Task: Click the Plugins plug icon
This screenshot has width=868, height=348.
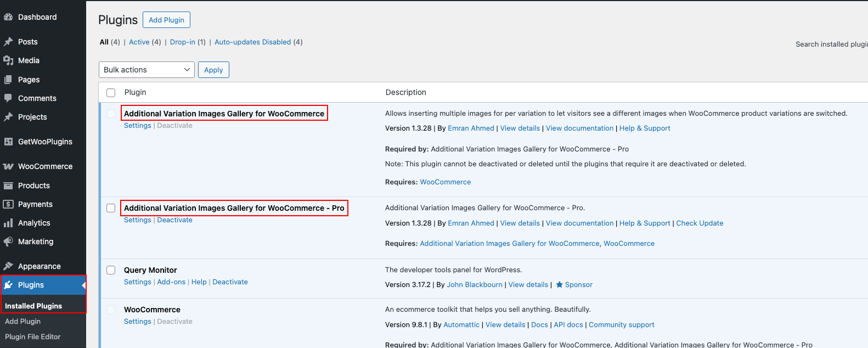Action: click(x=8, y=285)
